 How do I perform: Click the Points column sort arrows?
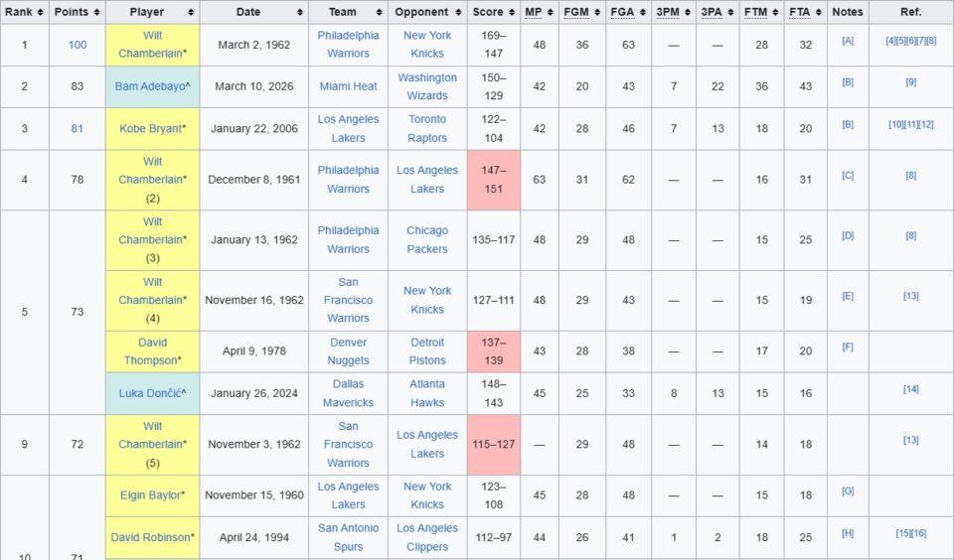coord(96,13)
